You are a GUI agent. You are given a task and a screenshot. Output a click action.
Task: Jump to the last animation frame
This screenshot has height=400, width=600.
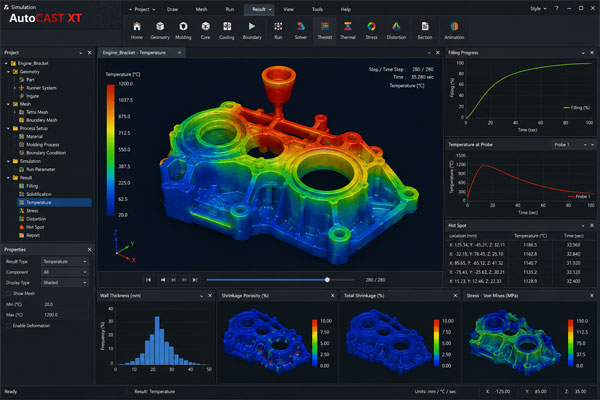coord(195,280)
